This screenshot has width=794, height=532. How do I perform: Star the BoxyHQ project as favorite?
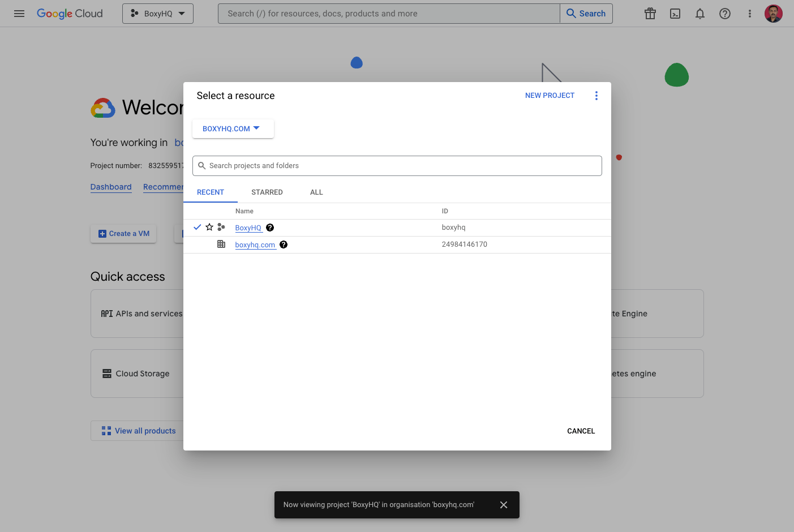coord(209,226)
